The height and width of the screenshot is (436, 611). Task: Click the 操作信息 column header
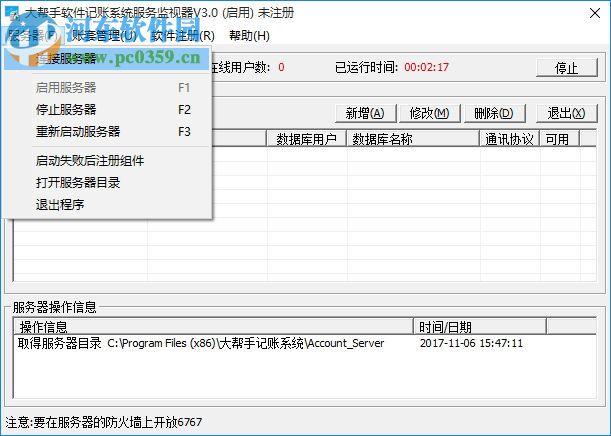214,327
